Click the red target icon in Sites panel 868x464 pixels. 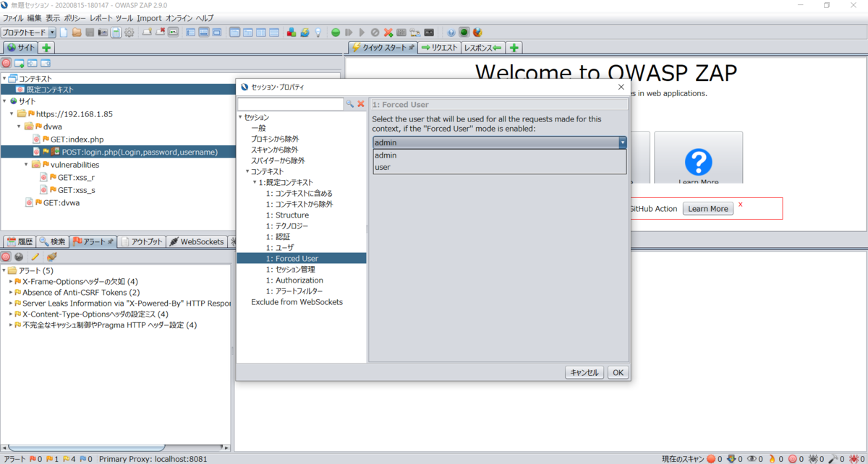tap(7, 63)
